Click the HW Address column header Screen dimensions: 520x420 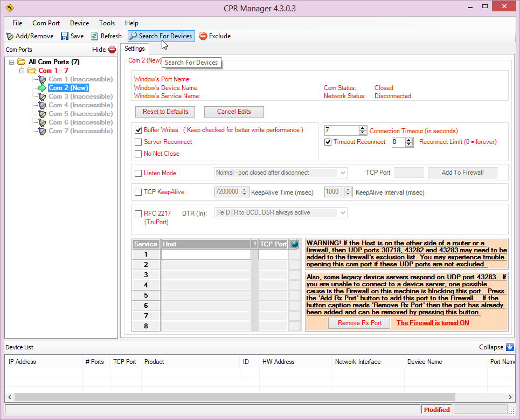coord(295,362)
